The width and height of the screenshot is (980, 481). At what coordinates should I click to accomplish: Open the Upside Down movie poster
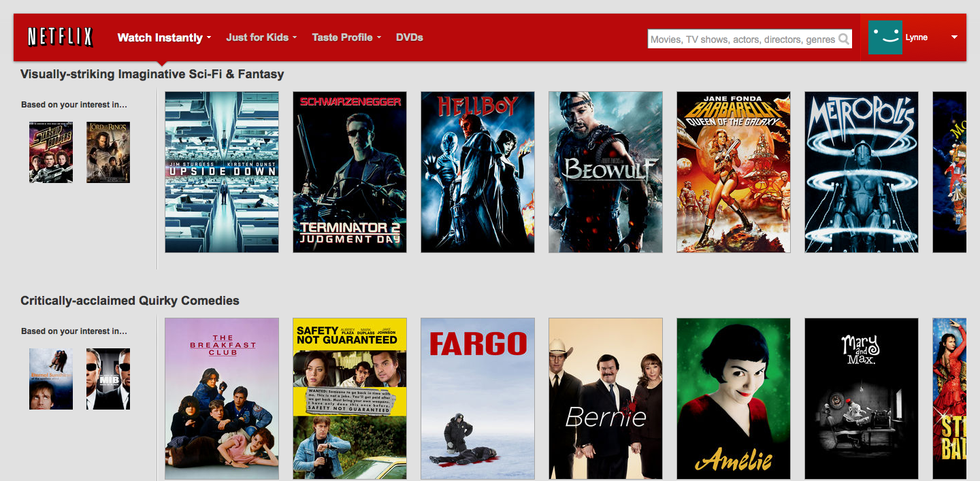[x=222, y=172]
